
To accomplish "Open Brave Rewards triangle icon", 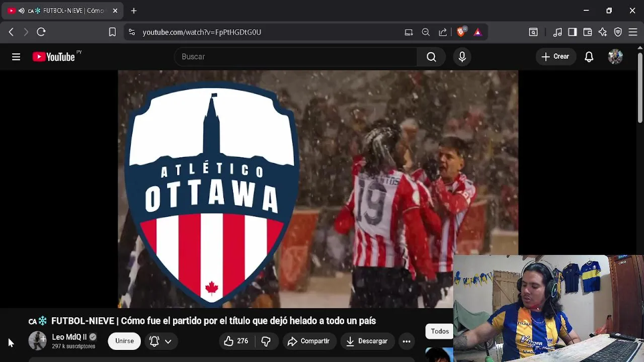I will [477, 32].
